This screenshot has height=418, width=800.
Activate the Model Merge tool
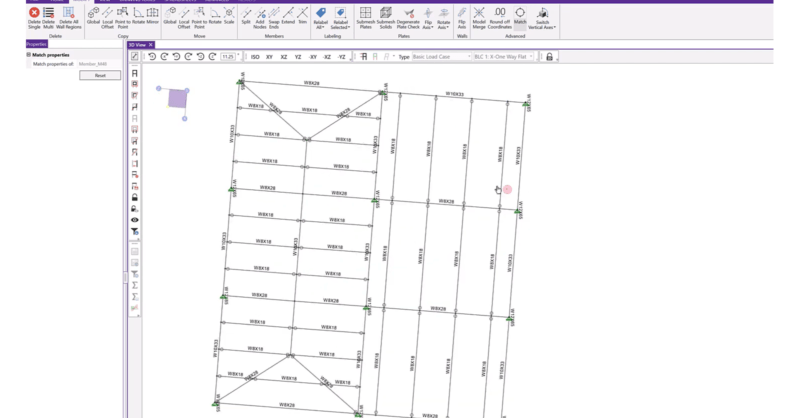point(479,15)
